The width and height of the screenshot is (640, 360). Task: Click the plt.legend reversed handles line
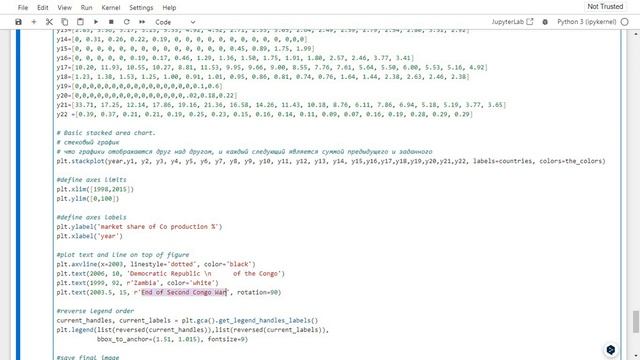point(193,330)
